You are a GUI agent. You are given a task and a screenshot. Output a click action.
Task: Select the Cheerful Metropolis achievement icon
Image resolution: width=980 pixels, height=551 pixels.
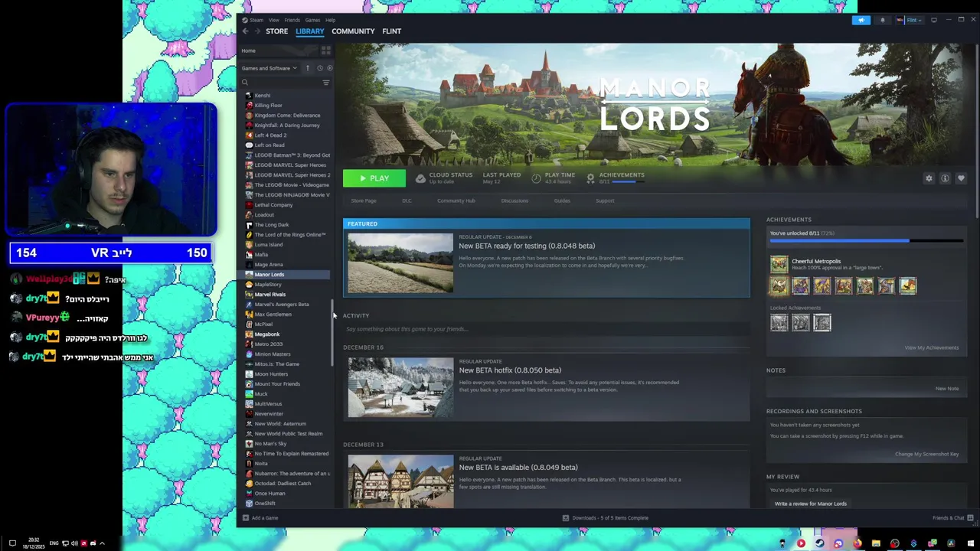(779, 265)
